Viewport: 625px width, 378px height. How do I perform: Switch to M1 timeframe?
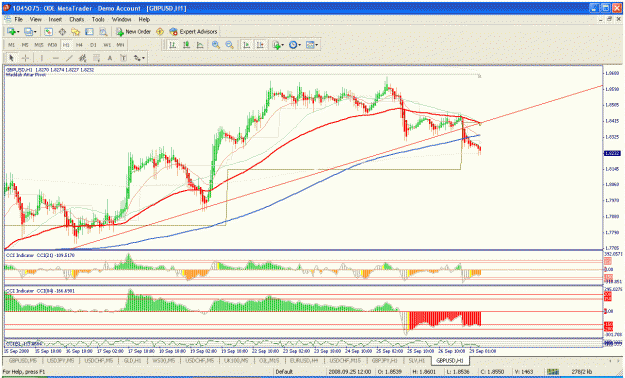tap(11, 45)
